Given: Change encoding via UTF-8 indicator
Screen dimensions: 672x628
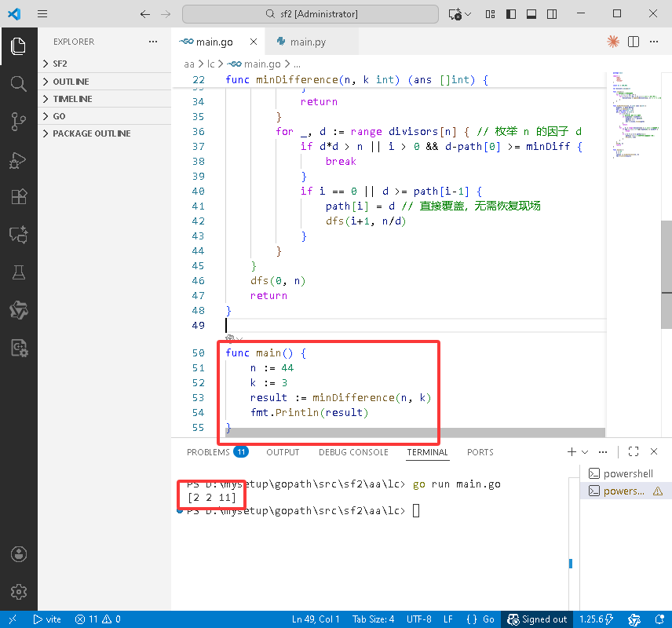Looking at the screenshot, I should (x=418, y=619).
